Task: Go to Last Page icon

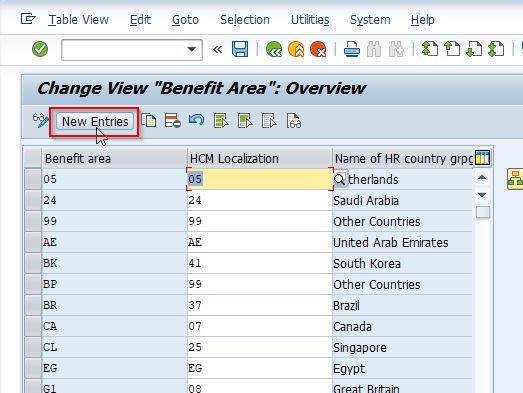Action: pyautogui.click(x=496, y=49)
